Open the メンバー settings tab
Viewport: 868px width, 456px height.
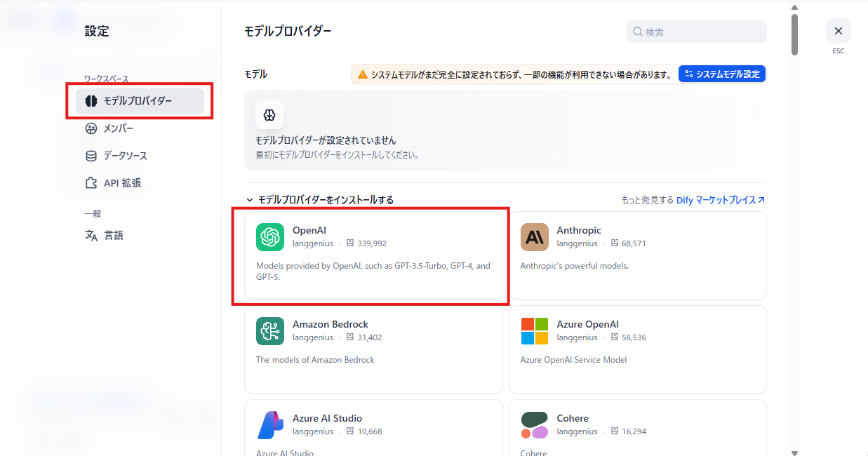coord(118,128)
